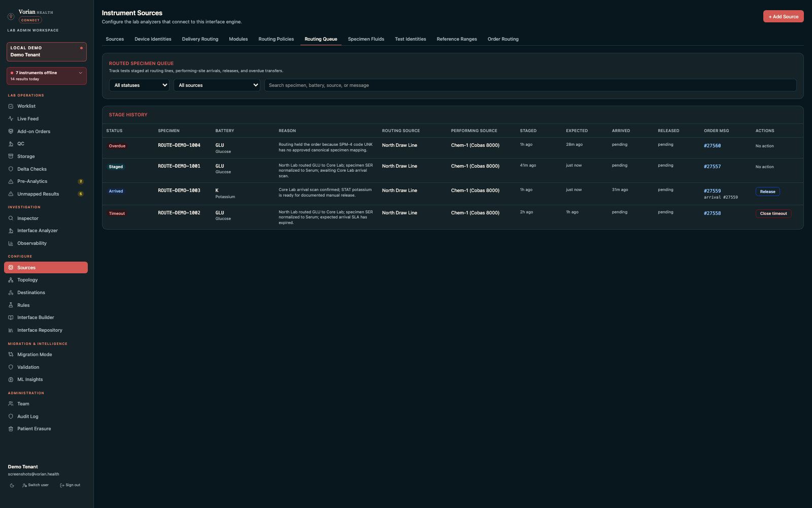Expand the instruments offline alert chevron
The width and height of the screenshot is (812, 508).
point(80,73)
